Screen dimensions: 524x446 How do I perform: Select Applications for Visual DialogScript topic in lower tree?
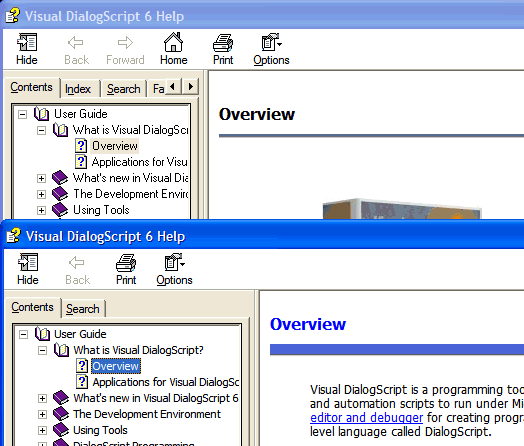coord(166,382)
